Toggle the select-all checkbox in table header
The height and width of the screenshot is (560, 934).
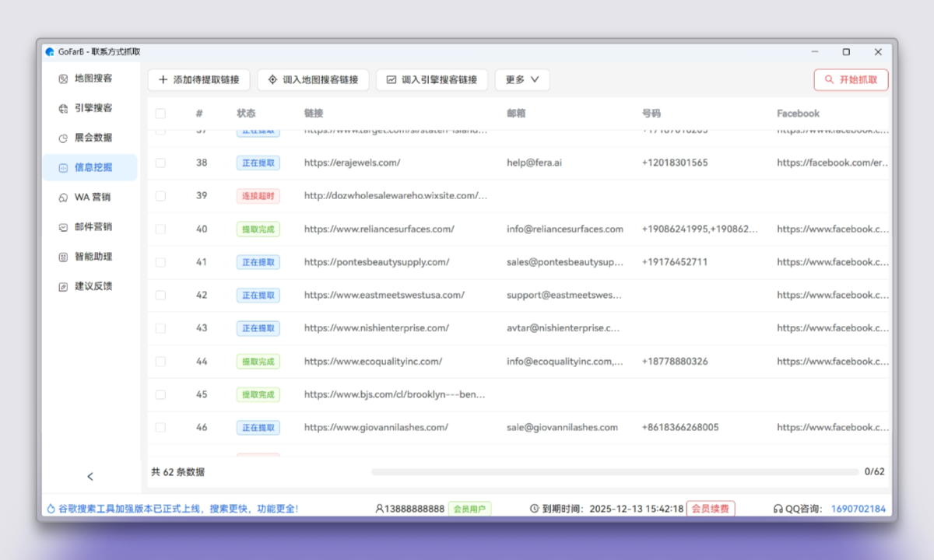click(x=160, y=114)
